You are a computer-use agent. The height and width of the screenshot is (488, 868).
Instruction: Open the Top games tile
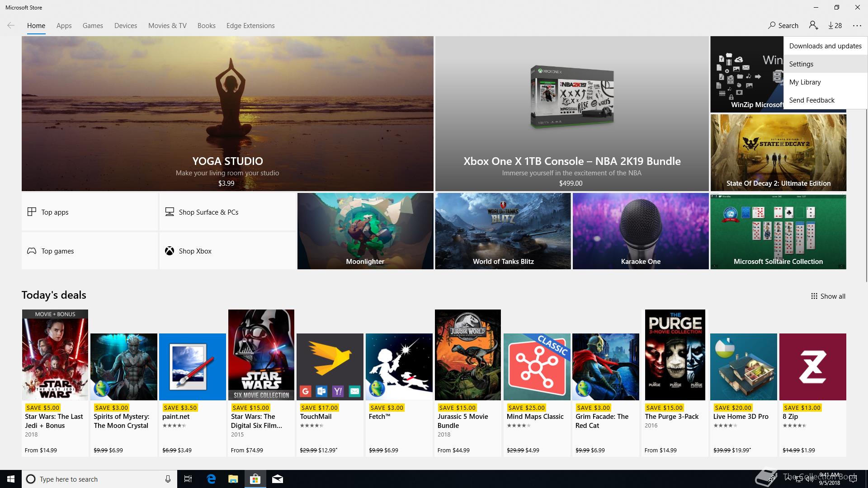point(90,251)
